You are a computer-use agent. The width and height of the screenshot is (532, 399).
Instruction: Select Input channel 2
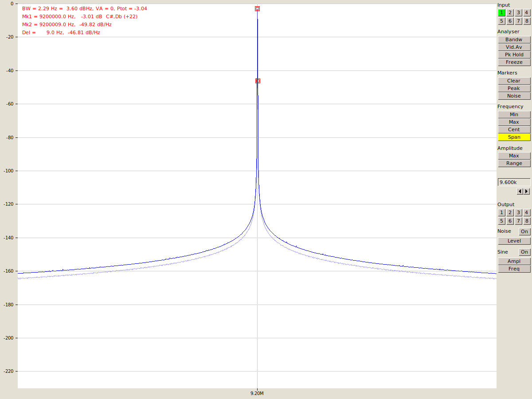point(510,13)
